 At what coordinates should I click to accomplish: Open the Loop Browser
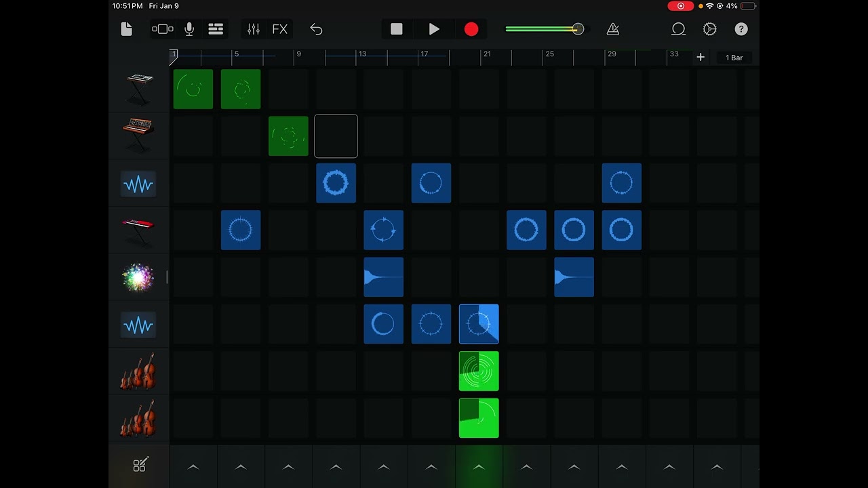678,29
